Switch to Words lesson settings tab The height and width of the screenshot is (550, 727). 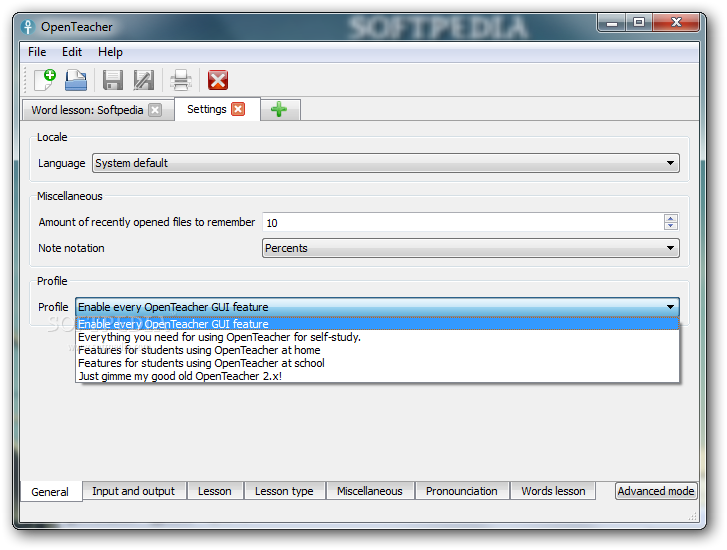pos(553,491)
